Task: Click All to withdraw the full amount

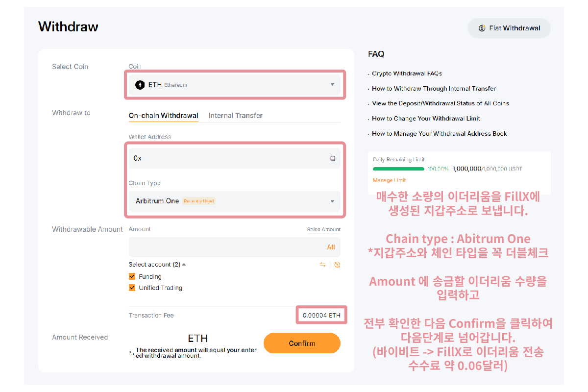Action: (x=331, y=247)
